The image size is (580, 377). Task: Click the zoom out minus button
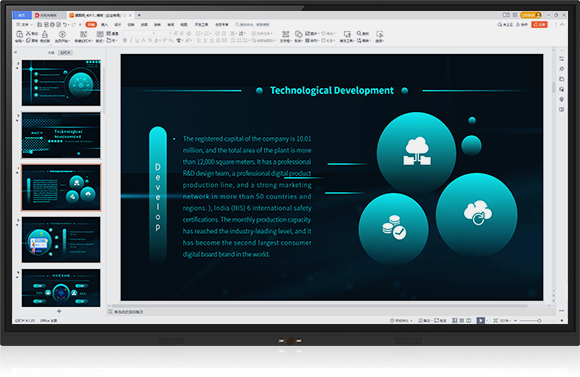tap(515, 320)
